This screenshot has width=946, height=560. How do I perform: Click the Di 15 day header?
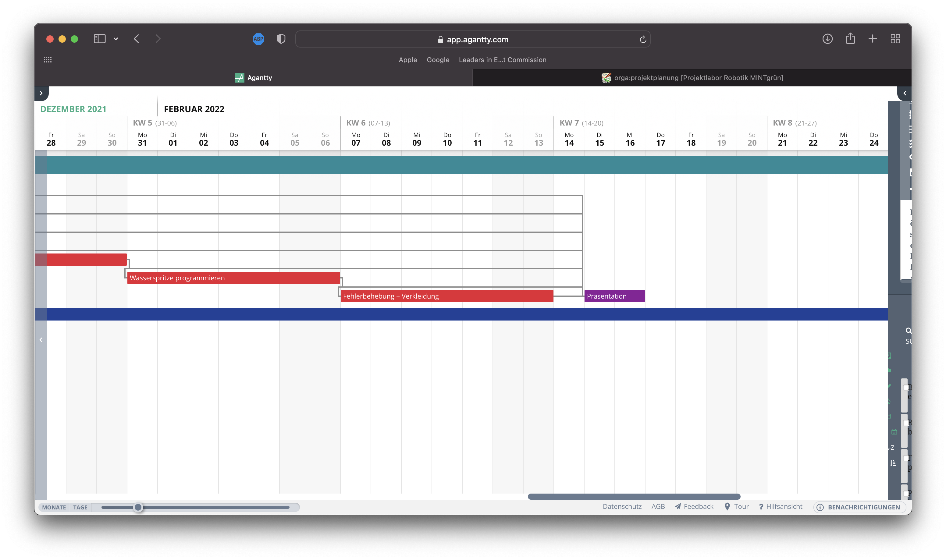point(599,139)
